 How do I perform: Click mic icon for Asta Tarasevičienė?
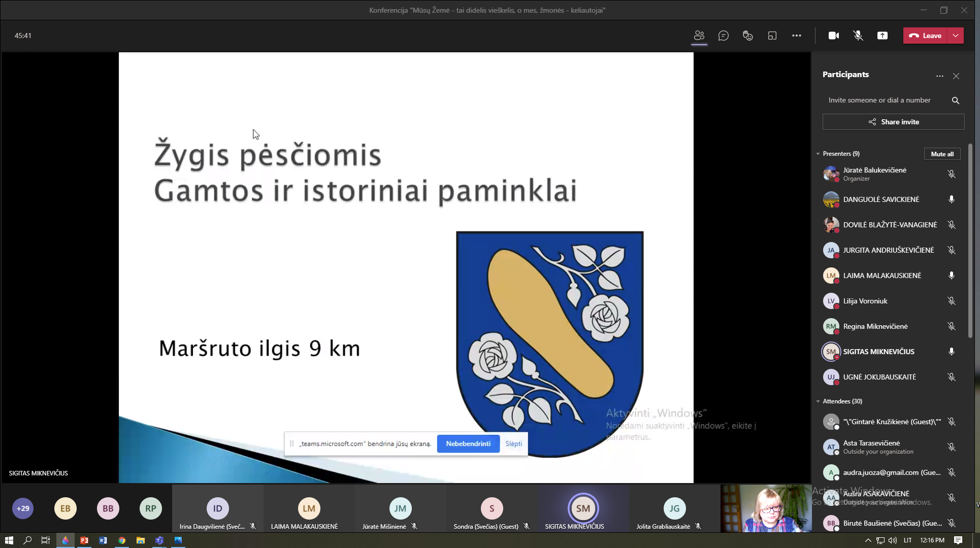tap(952, 447)
